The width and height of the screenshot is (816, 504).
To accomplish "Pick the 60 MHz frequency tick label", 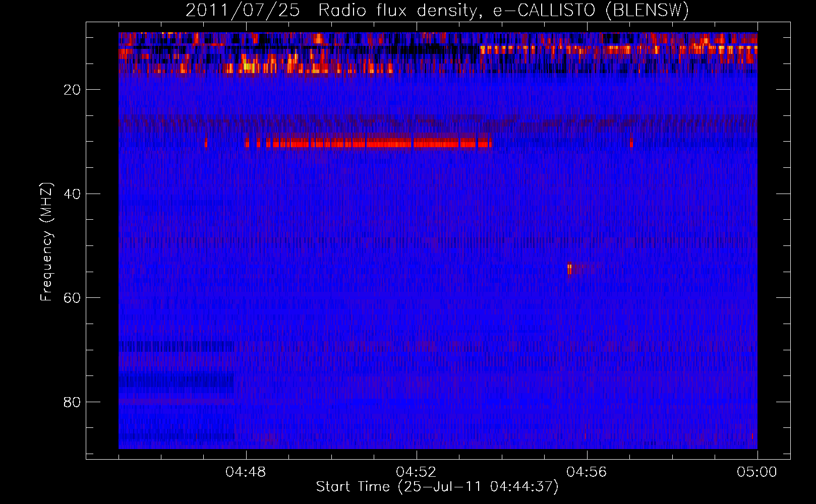I will click(x=73, y=298).
